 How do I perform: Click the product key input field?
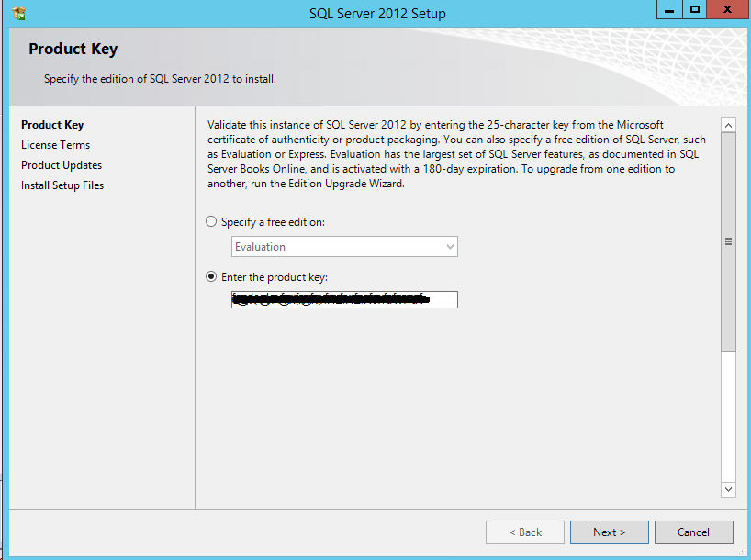[344, 300]
